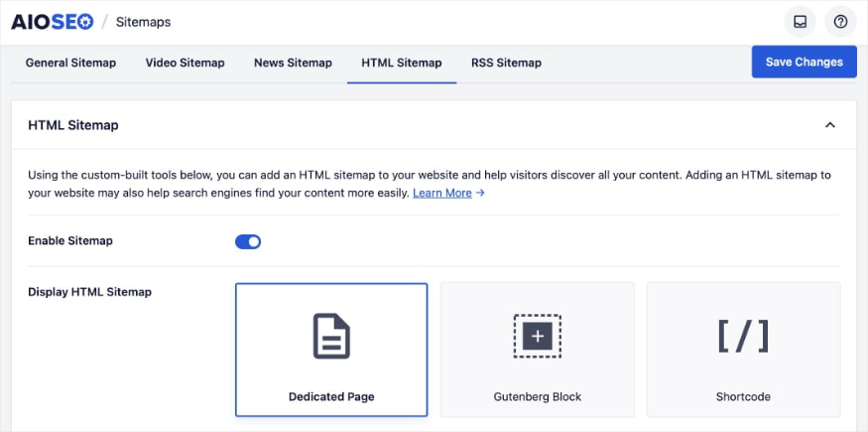Viewport: 868px width, 432px height.
Task: Choose the Gutenberg Block display option
Action: coord(537,350)
